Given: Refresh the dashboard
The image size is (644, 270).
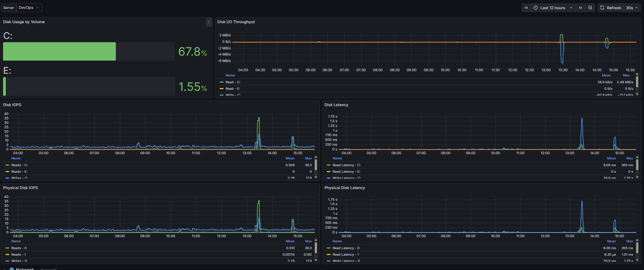Looking at the screenshot, I should [x=611, y=8].
